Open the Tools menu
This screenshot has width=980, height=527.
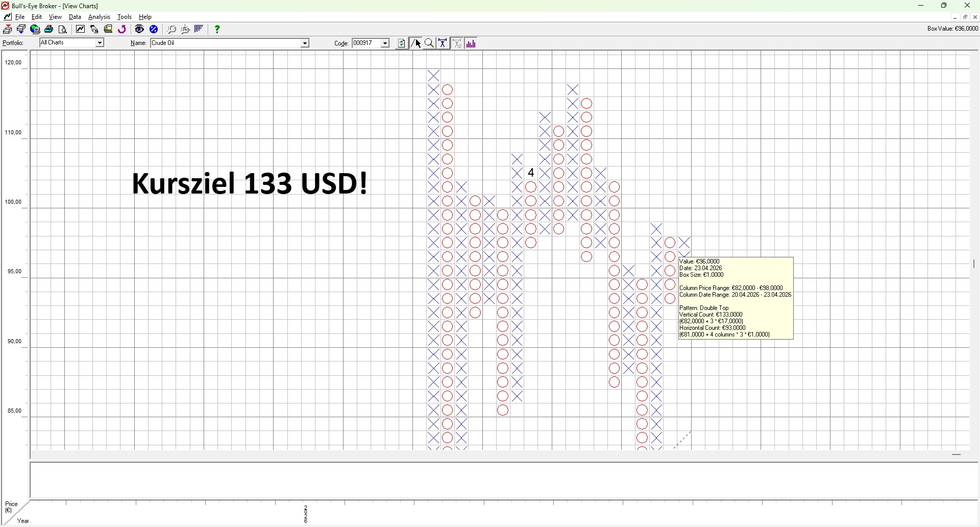point(125,17)
